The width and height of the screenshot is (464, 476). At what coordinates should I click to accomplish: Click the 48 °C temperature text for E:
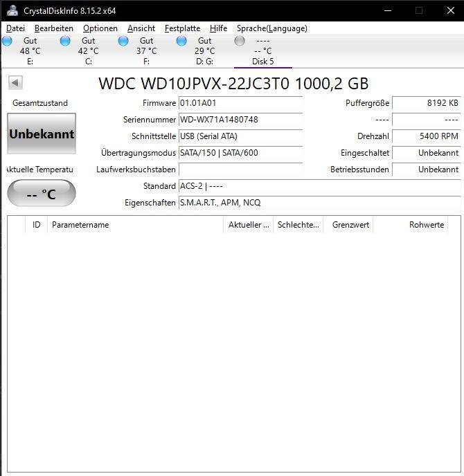point(30,51)
